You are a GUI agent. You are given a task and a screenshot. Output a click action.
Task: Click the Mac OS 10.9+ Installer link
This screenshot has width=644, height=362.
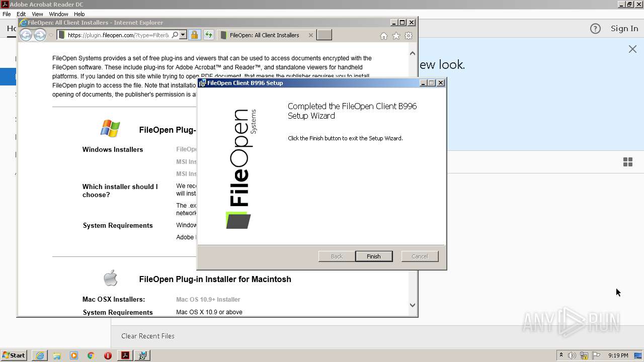[x=208, y=299]
